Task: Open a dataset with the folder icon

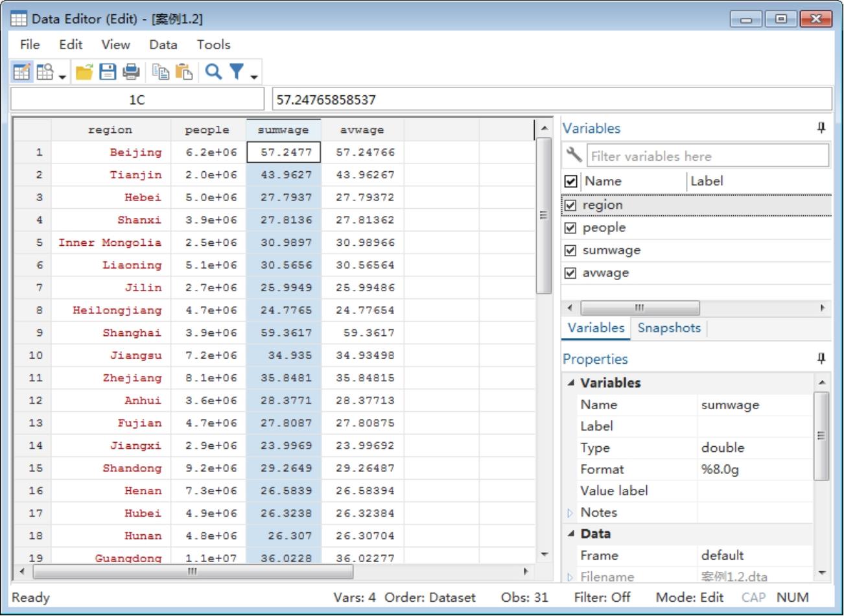Action: coord(84,72)
